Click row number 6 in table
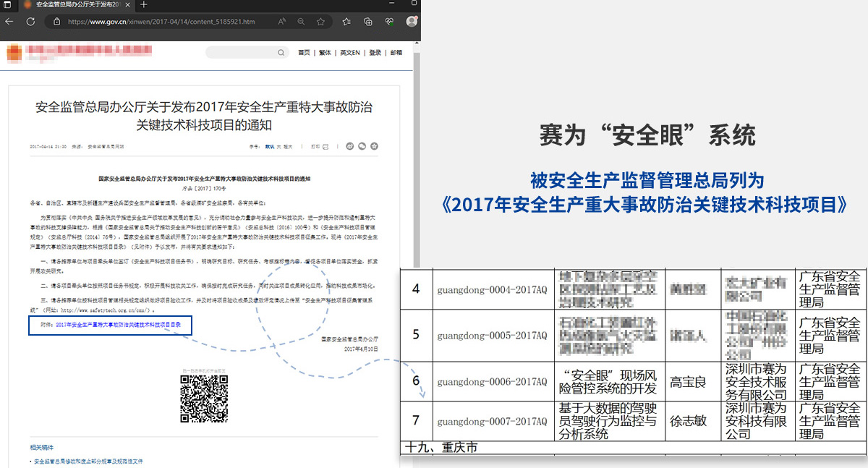 (x=416, y=380)
